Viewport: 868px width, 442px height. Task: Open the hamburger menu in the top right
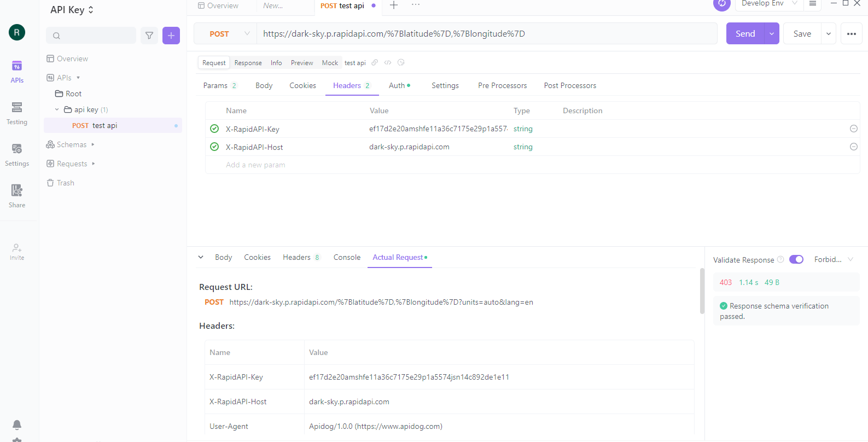(813, 4)
